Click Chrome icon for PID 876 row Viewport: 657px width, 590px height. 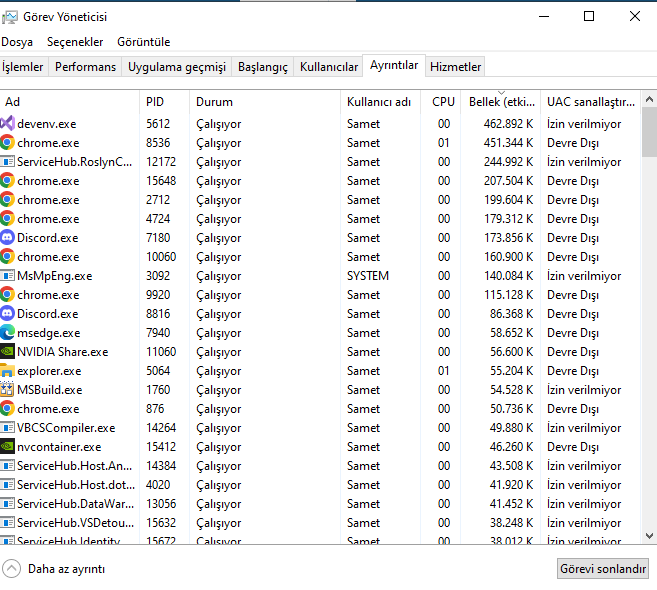[x=8, y=409]
